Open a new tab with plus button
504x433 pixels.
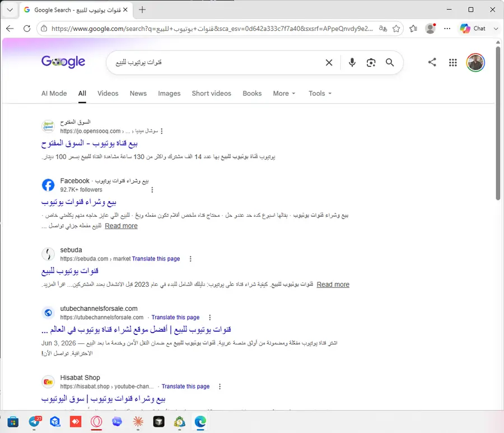142,10
